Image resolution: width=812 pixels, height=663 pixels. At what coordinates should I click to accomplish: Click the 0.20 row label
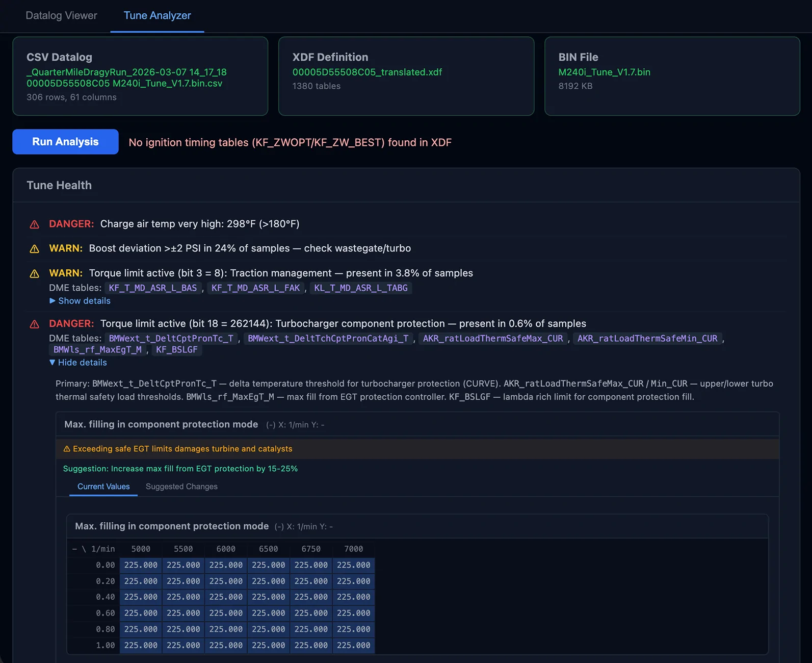tap(106, 581)
